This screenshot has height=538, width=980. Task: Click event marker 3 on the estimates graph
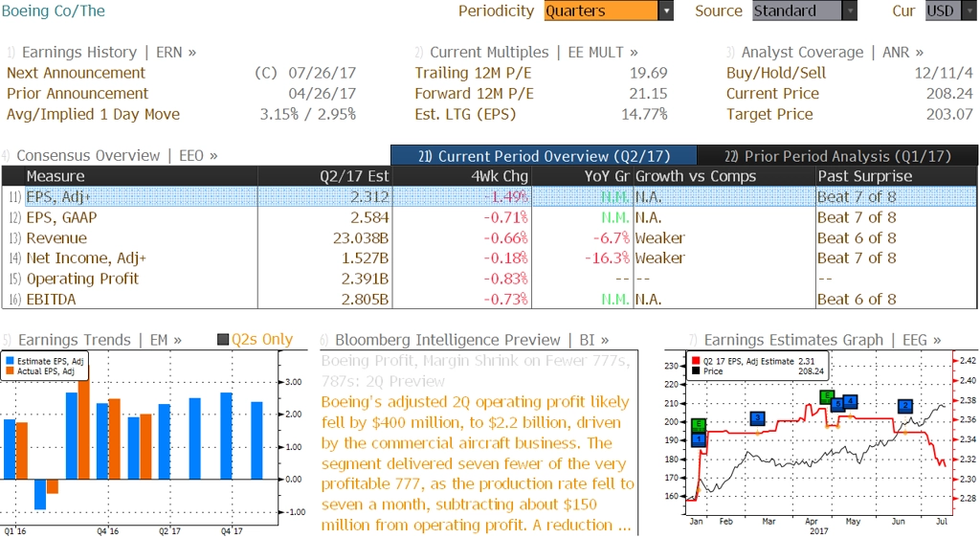pyautogui.click(x=758, y=418)
